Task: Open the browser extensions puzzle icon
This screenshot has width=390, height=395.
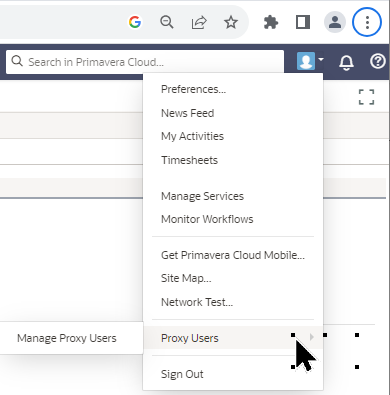Action: (x=271, y=22)
